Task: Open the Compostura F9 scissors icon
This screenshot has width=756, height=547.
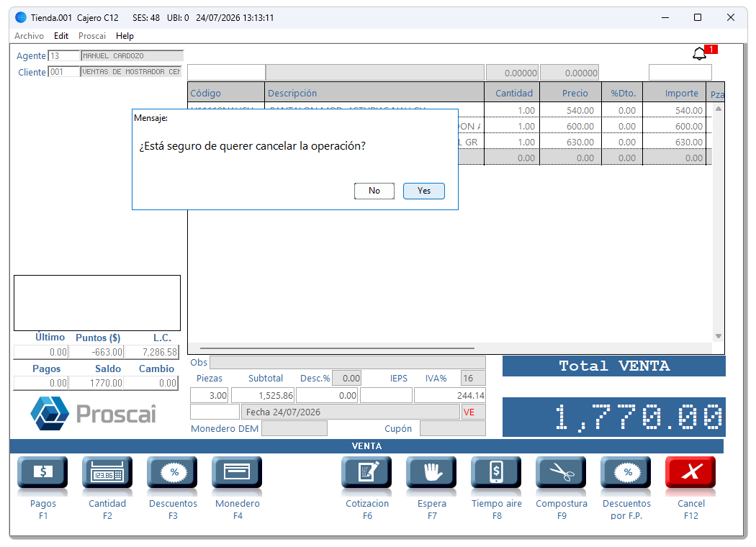Action: point(561,472)
